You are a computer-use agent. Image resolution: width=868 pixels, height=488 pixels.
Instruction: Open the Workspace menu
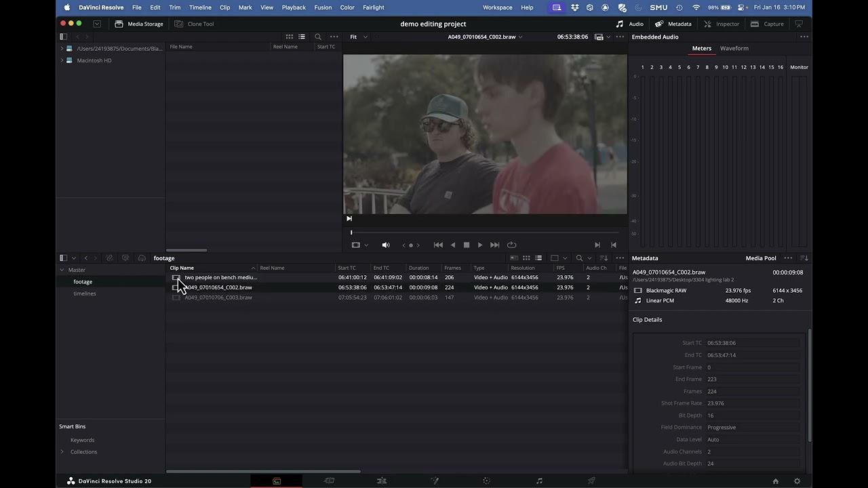(498, 7)
